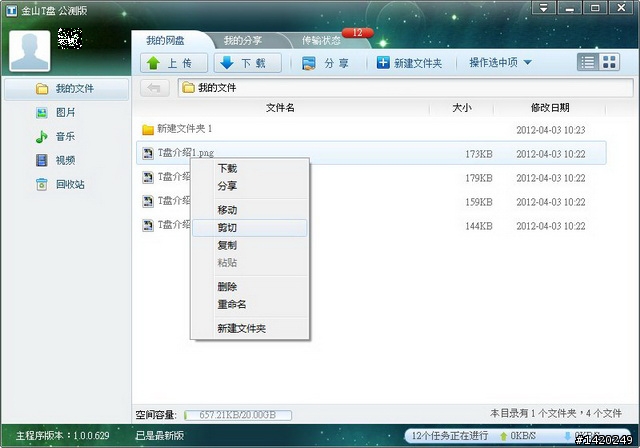Image resolution: width=640 pixels, height=448 pixels.
Task: Click image icon of the 144KB file
Action: (x=148, y=225)
